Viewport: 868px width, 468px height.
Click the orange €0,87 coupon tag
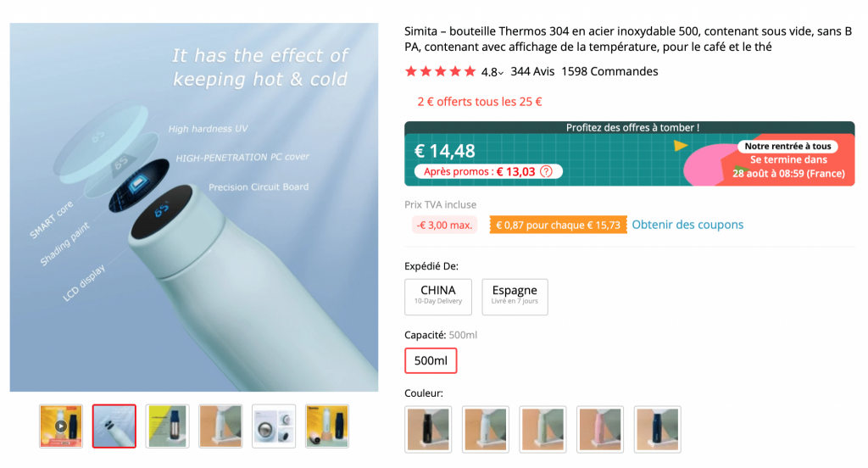point(558,225)
